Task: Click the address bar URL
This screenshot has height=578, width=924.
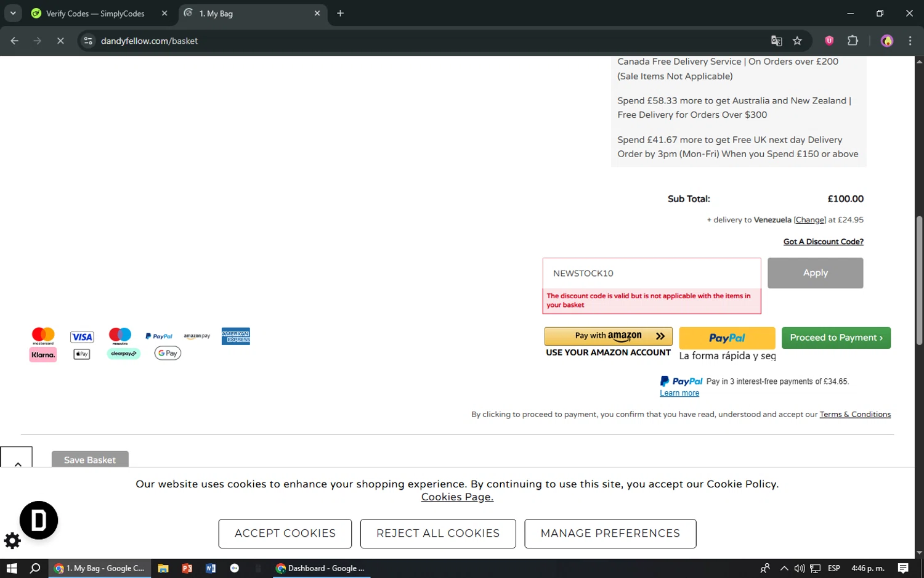Action: pos(149,41)
